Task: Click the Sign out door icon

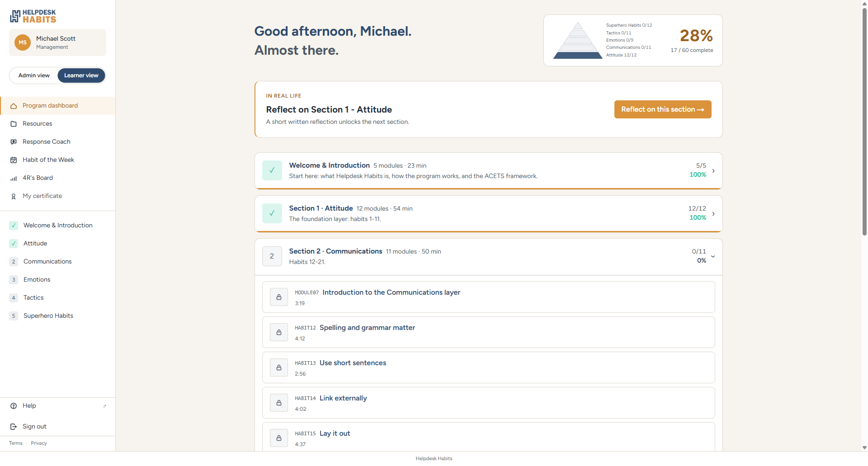Action: 14,427
